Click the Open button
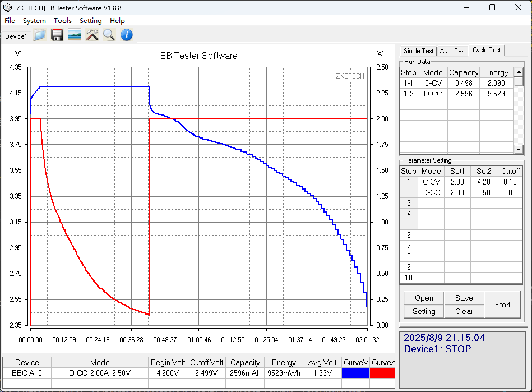This screenshot has width=532, height=392. click(x=424, y=298)
